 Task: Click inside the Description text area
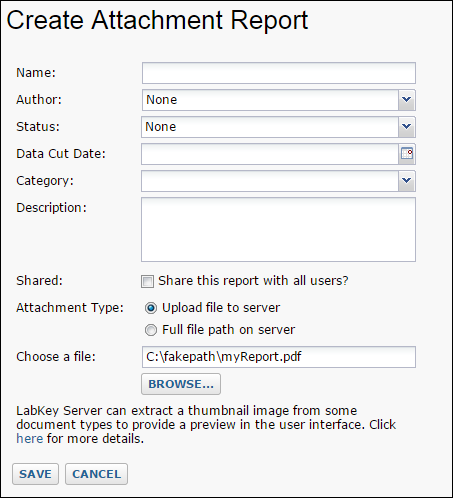point(278,229)
